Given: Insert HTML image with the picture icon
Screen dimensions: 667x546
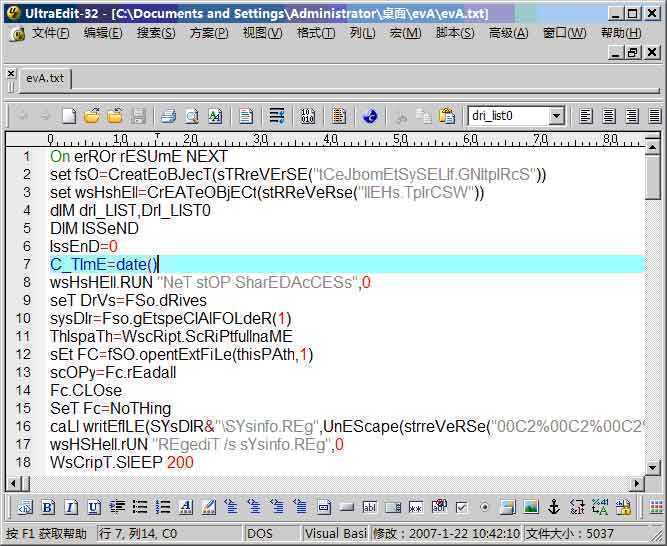Looking at the screenshot, I should coord(531,507).
